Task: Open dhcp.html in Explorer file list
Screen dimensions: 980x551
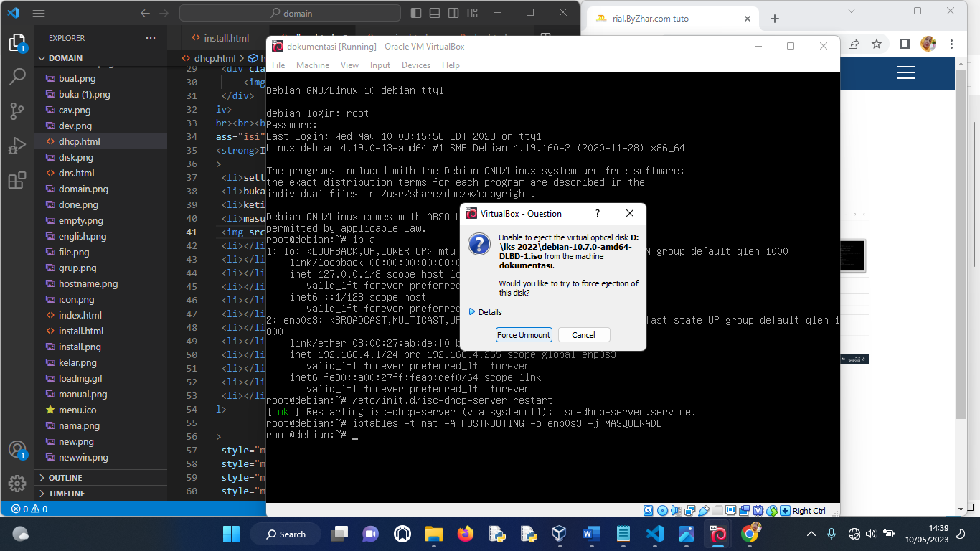Action: click(100, 142)
